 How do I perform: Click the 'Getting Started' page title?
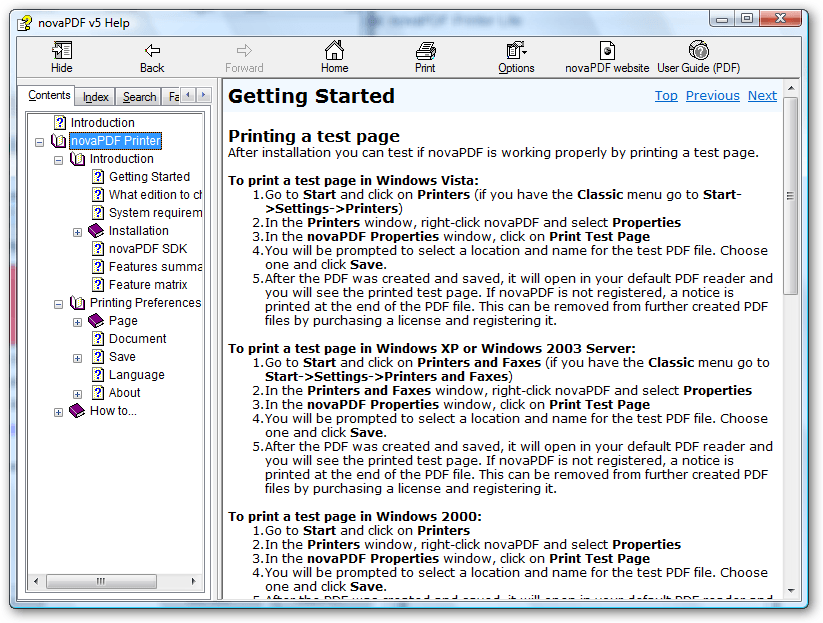click(311, 96)
